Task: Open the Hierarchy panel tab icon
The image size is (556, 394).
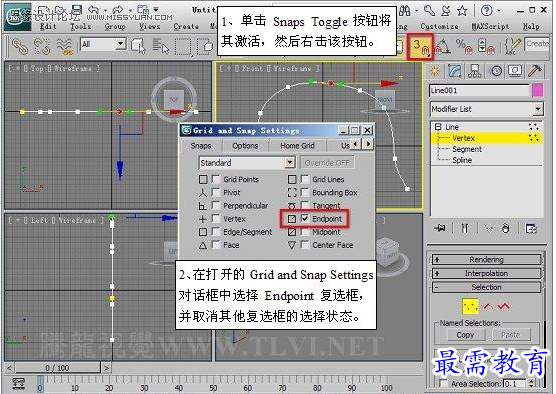Action: click(474, 71)
